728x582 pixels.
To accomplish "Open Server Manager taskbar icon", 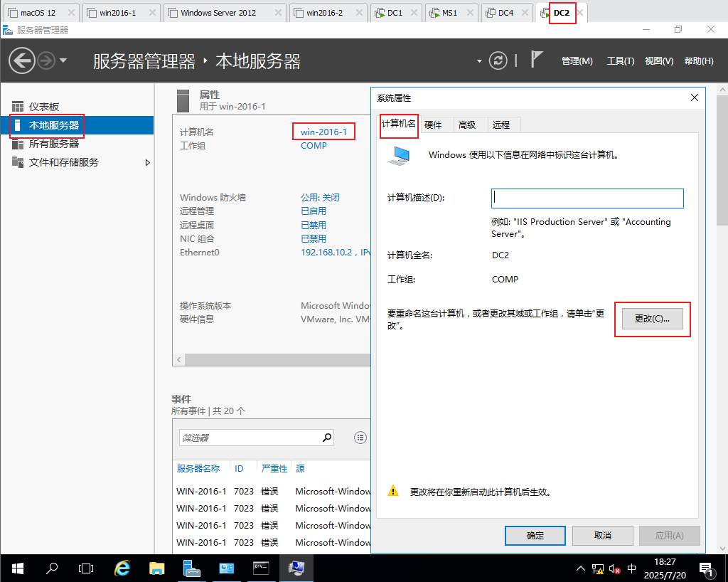I will click(191, 568).
